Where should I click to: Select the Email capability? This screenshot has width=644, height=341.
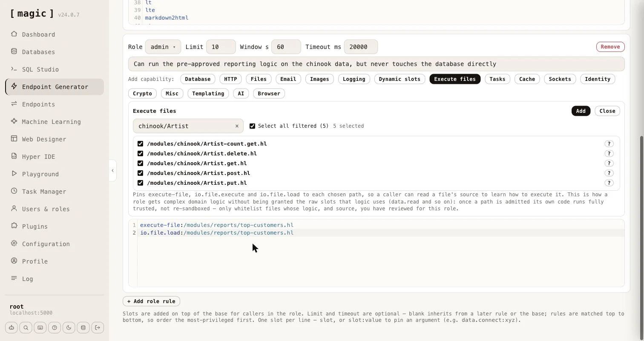(x=288, y=79)
